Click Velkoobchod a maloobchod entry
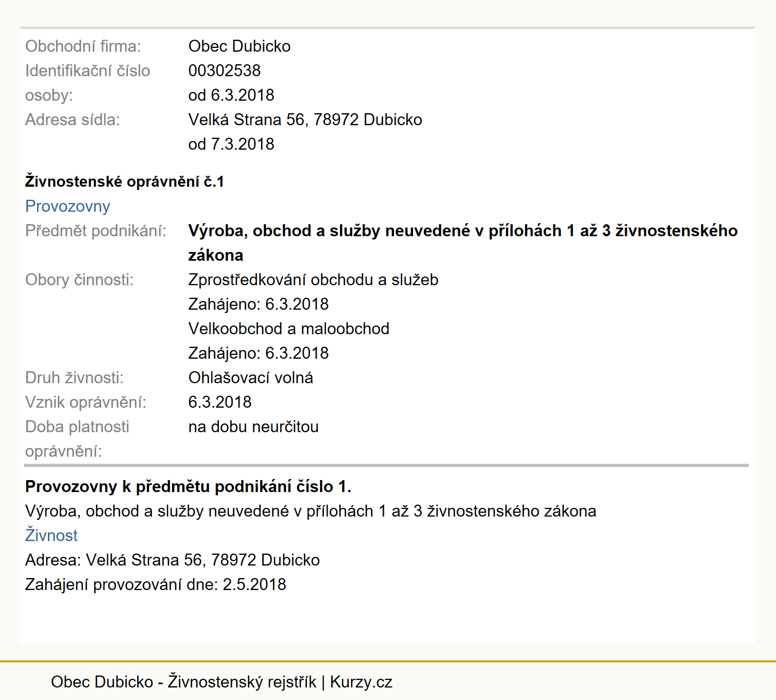Screen dimensions: 776x700 pos(289,329)
